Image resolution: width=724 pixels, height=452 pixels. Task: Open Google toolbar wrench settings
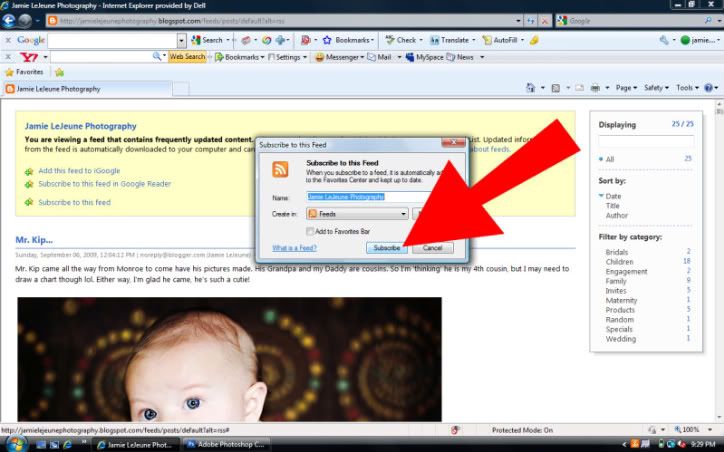(x=664, y=40)
